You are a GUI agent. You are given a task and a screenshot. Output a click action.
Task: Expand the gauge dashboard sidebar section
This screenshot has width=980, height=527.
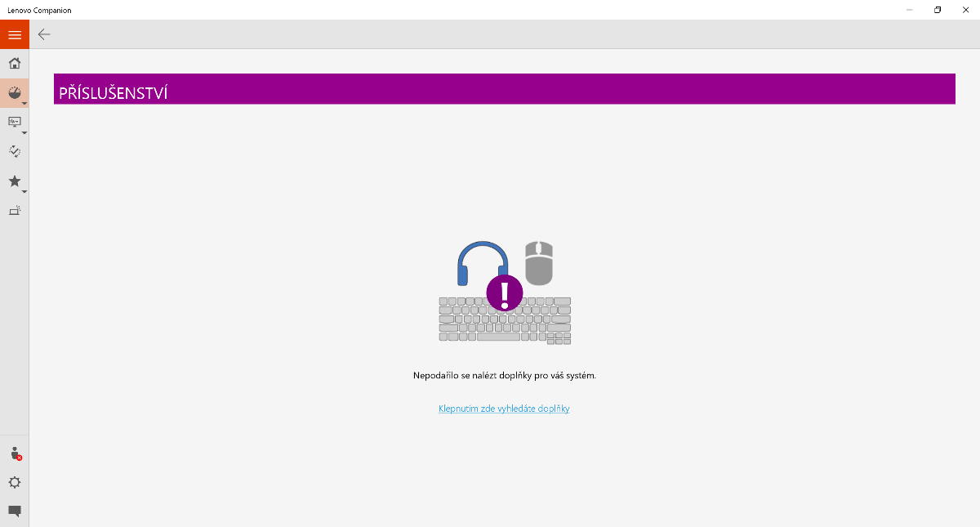coord(15,93)
